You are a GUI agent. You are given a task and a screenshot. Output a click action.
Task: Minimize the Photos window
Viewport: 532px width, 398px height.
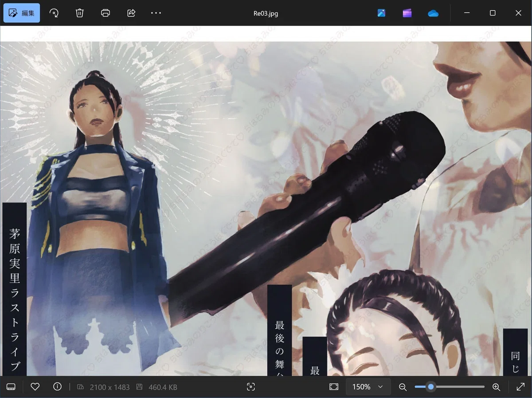[466, 13]
